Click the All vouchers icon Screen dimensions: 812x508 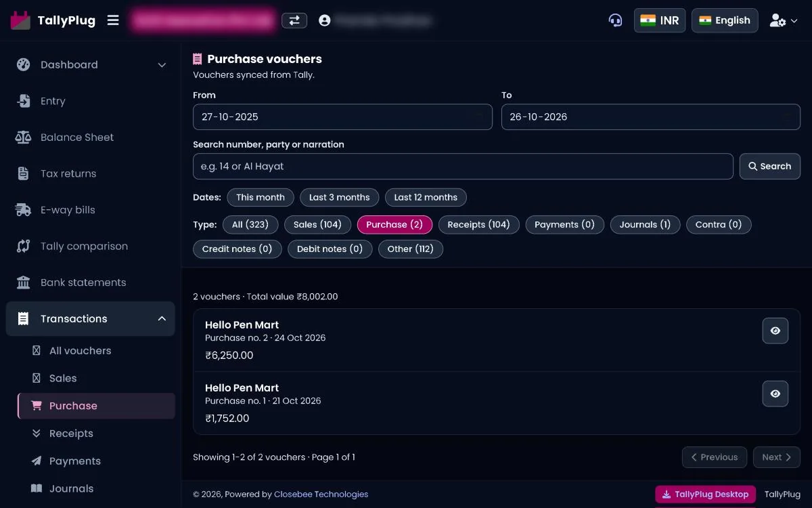coord(37,351)
